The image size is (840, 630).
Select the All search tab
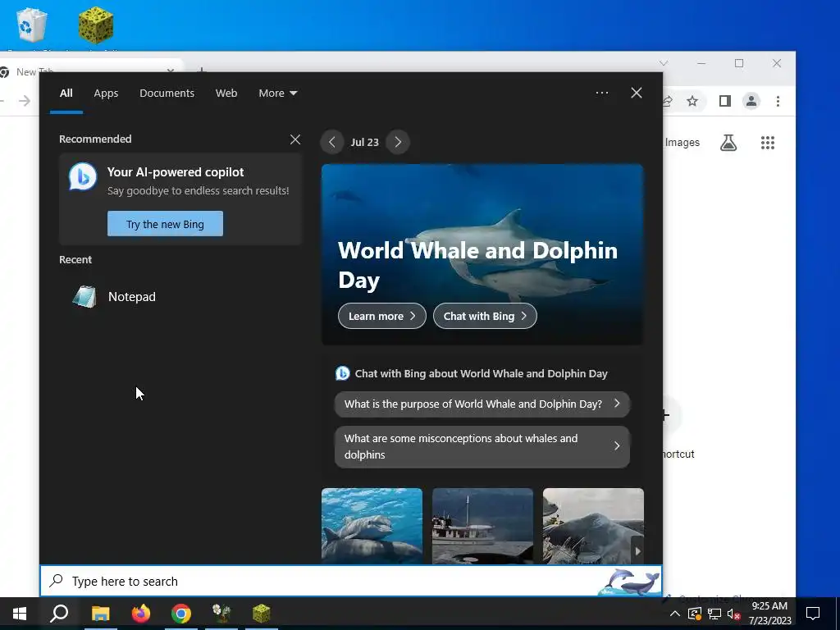tap(66, 94)
